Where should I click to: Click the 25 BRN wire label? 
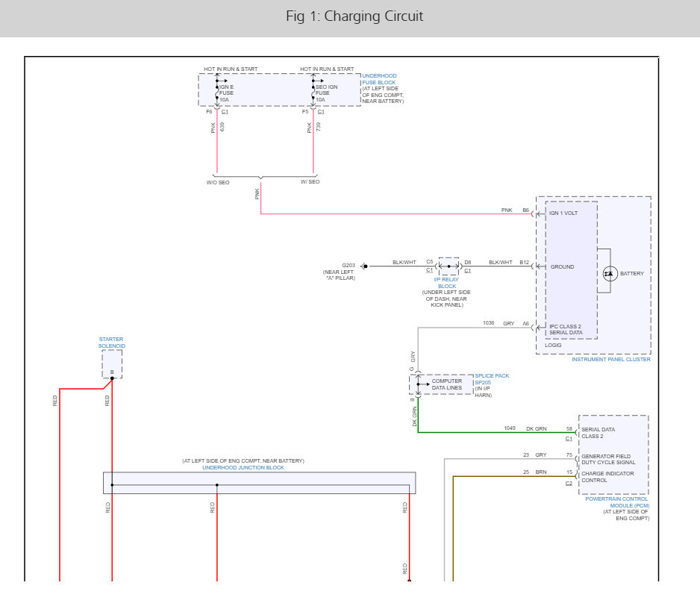[x=535, y=472]
